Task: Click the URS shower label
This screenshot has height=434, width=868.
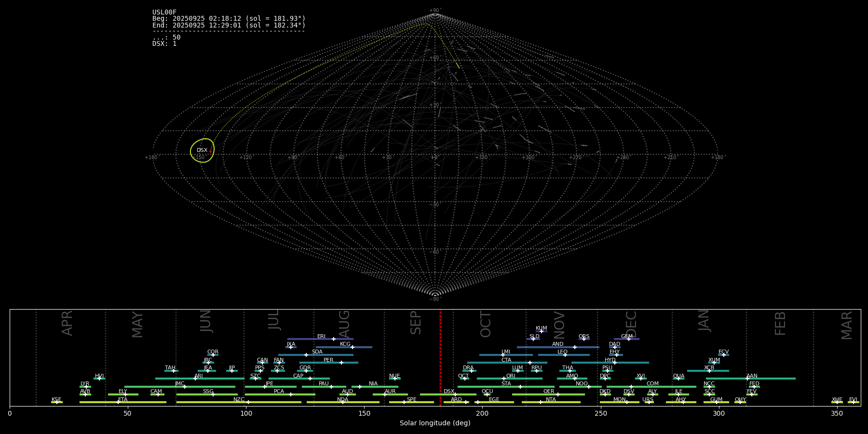Action: [x=648, y=400]
